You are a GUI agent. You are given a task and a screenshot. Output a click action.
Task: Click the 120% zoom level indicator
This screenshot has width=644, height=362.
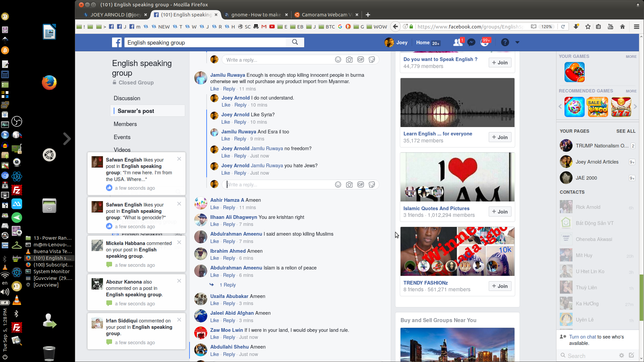click(x=547, y=26)
